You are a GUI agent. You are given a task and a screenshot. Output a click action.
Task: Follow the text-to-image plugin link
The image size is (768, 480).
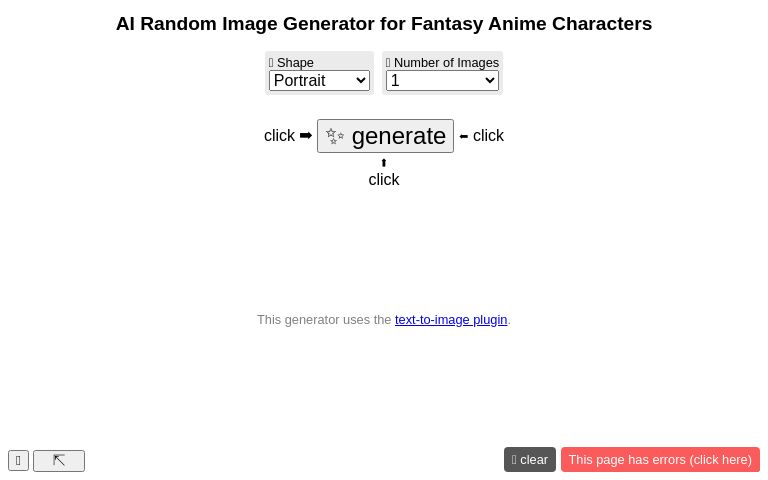pyautogui.click(x=451, y=320)
